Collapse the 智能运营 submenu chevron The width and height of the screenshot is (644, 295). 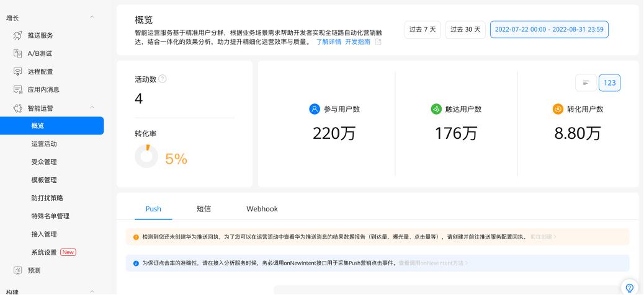pos(92,107)
